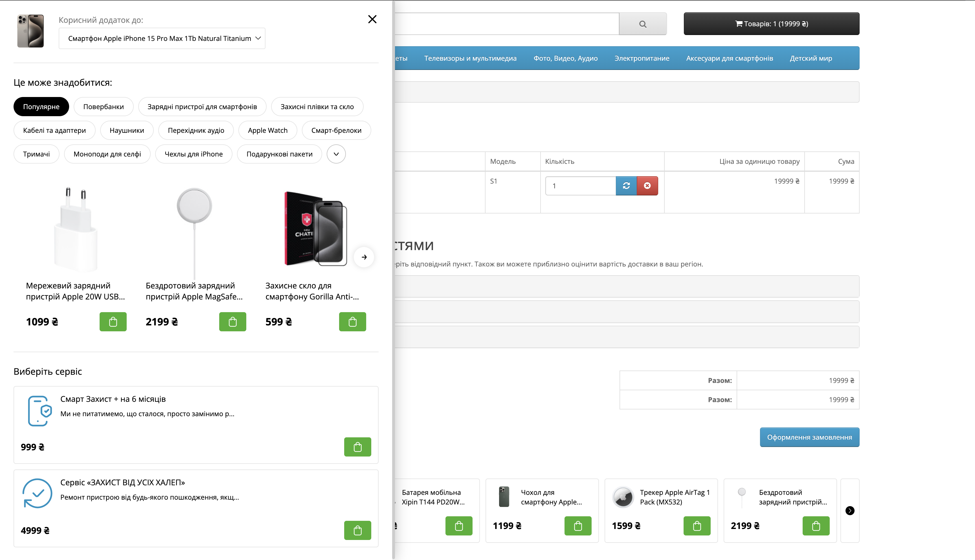Select the Популярне category chip
Viewport: 975px width, 560px height.
(x=41, y=107)
